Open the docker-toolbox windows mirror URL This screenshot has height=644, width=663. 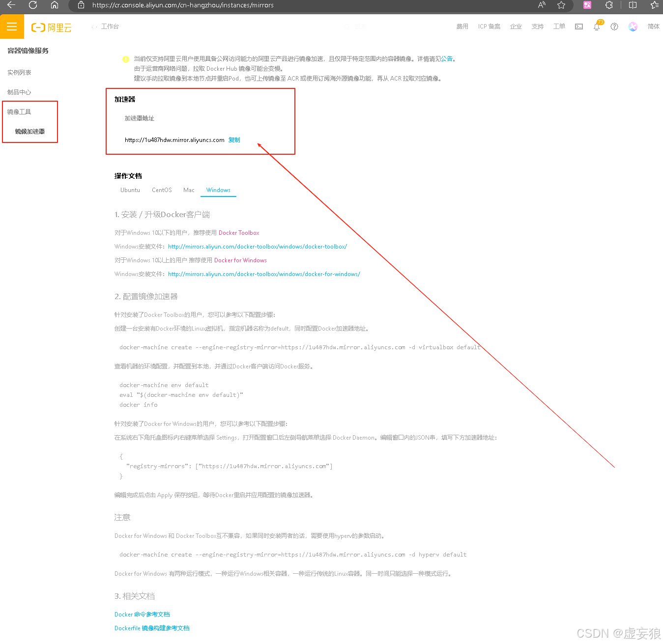(x=258, y=247)
